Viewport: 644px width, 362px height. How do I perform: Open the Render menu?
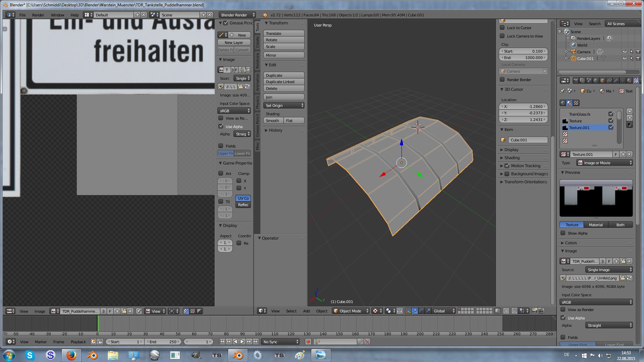(x=38, y=15)
